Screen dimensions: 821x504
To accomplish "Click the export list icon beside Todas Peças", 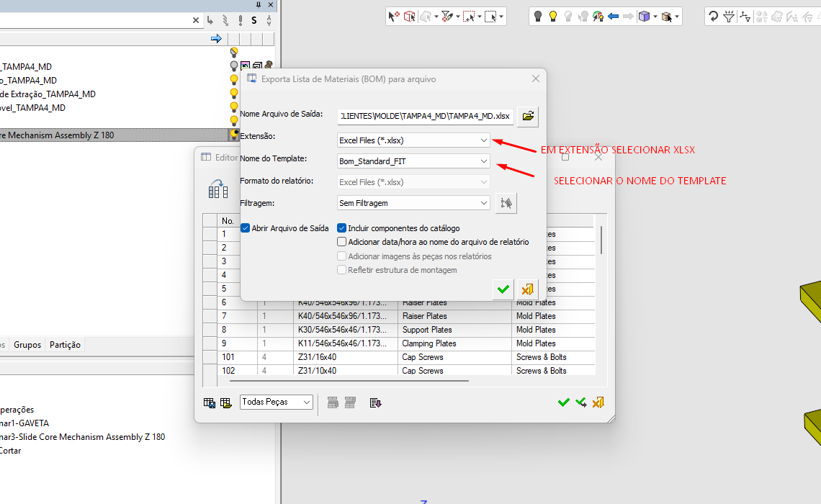I will pos(375,402).
